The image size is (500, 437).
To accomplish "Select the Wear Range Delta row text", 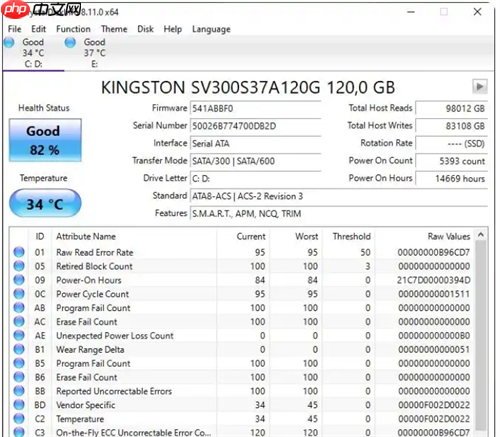I will (x=90, y=350).
